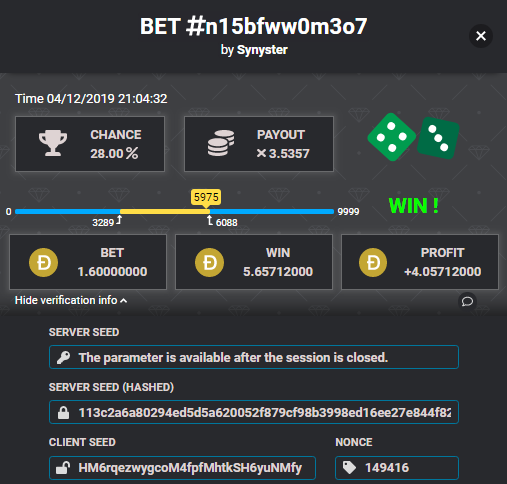Image resolution: width=507 pixels, height=484 pixels.
Task: Select the Client Seed text field
Action: click(182, 468)
